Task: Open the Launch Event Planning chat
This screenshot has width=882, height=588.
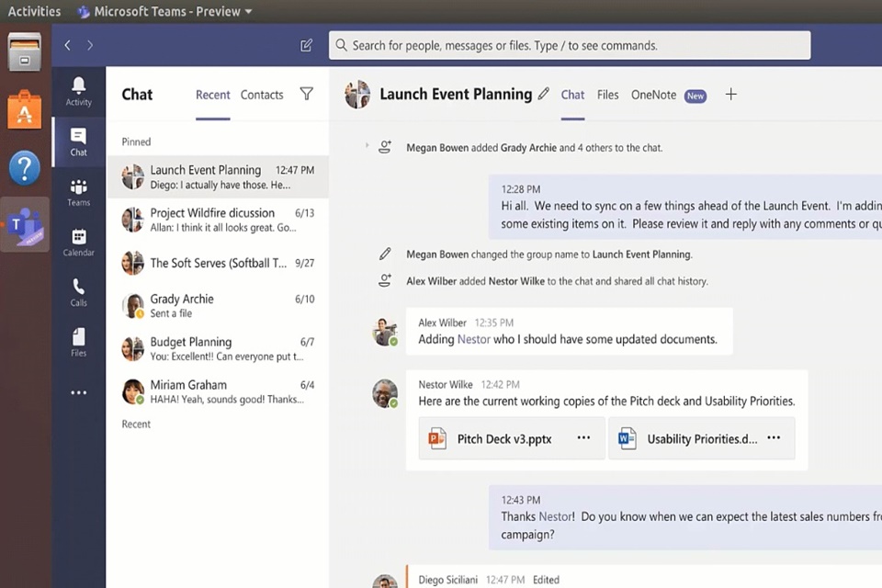Action: (x=218, y=176)
